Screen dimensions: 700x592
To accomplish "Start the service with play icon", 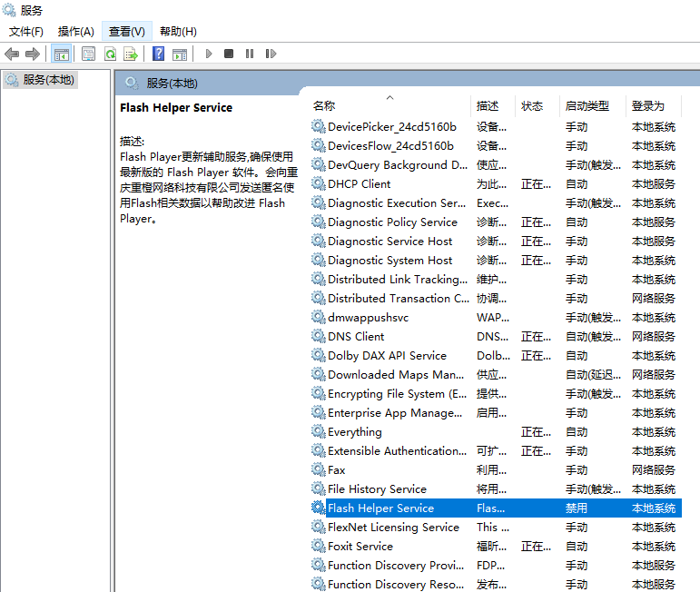I will click(x=209, y=54).
